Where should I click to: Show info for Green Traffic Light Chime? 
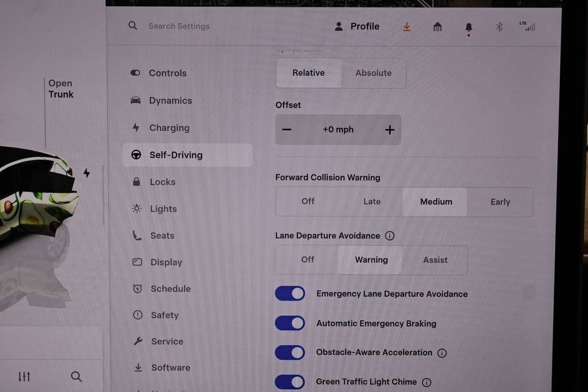(427, 382)
